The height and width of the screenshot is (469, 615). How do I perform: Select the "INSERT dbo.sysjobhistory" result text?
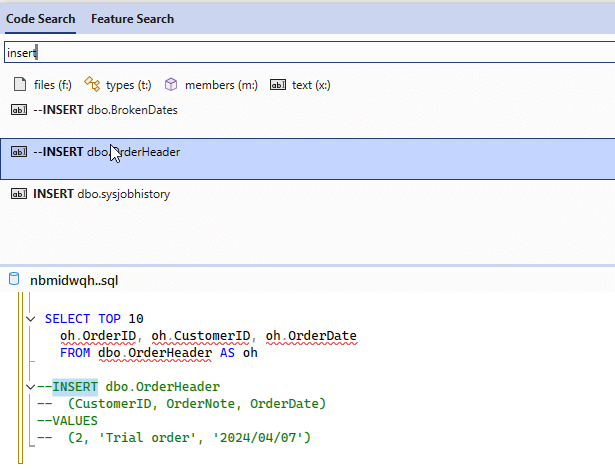pos(101,194)
